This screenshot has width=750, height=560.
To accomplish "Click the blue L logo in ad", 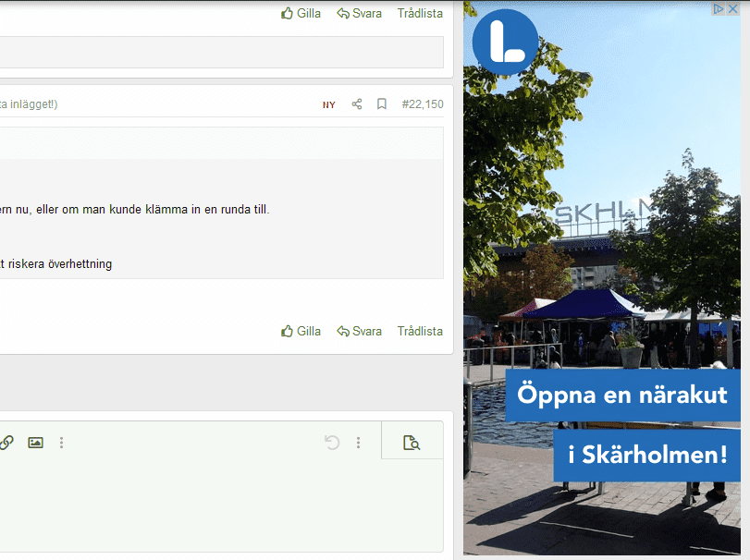I will (x=505, y=43).
